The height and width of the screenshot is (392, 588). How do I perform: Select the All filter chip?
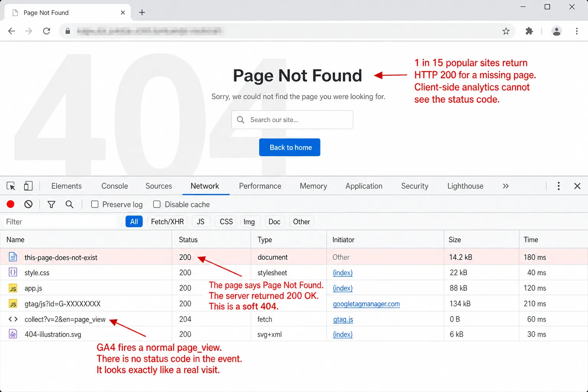tap(134, 222)
